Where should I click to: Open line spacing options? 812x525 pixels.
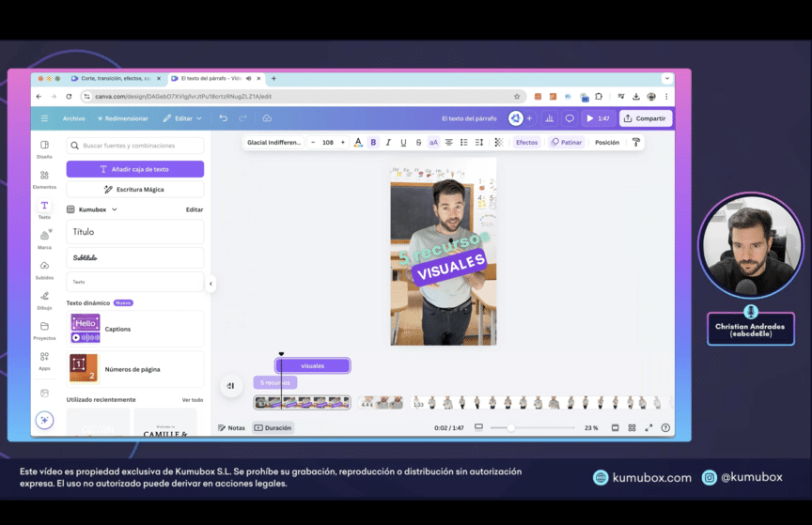(x=479, y=143)
